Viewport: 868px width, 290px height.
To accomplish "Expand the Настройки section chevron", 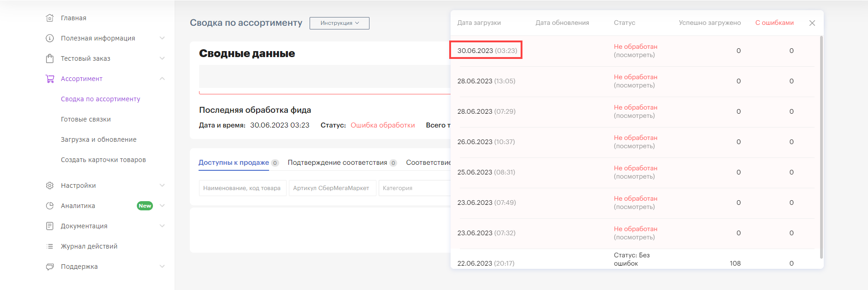I will pos(162,186).
